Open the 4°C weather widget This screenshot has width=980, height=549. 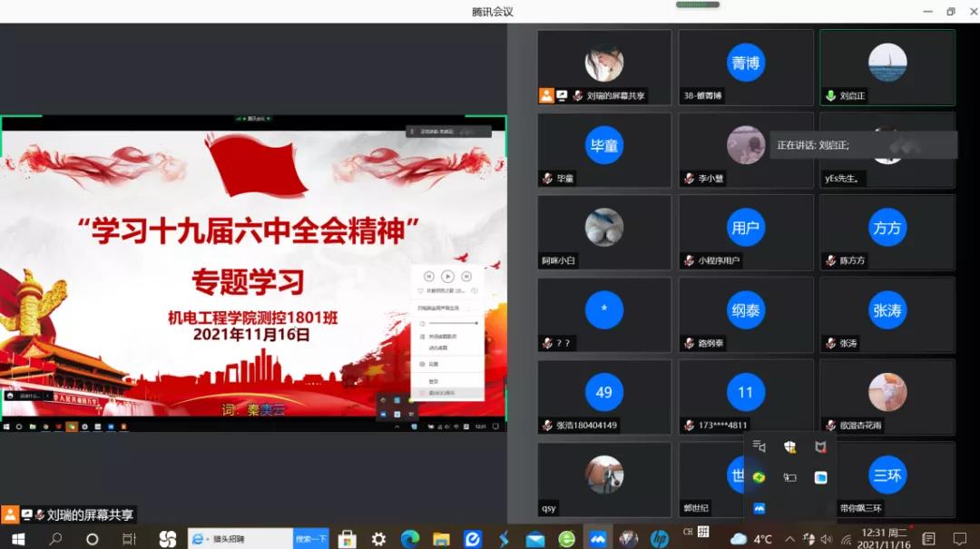[752, 538]
